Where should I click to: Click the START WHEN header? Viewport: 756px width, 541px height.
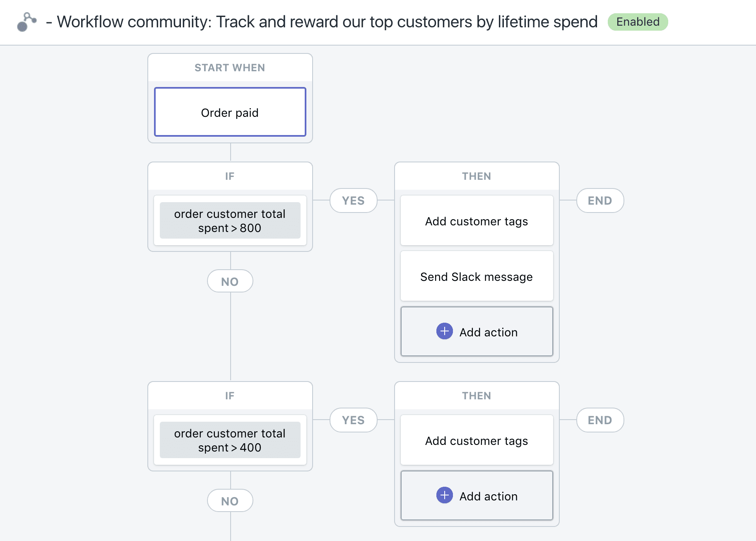point(230,68)
